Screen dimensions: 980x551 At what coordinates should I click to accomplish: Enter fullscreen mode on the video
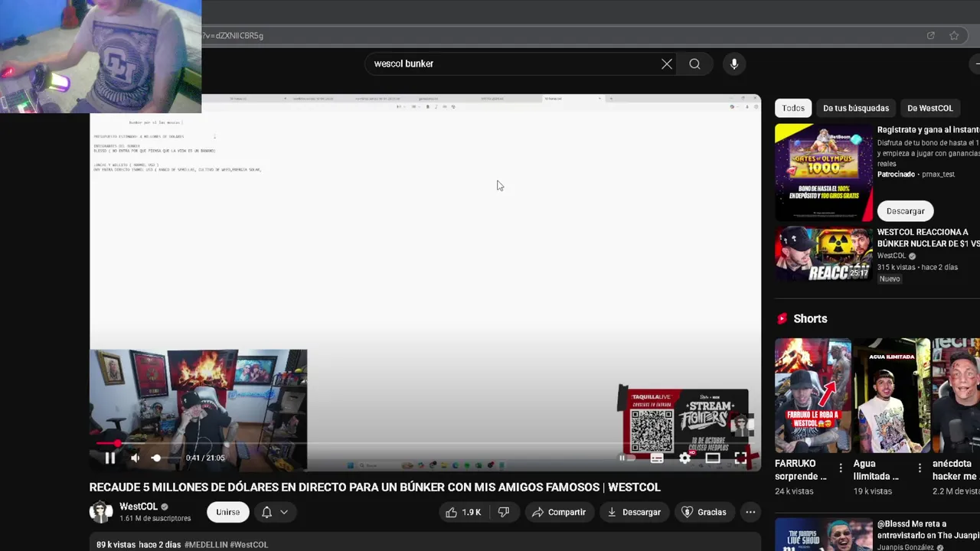pyautogui.click(x=740, y=458)
